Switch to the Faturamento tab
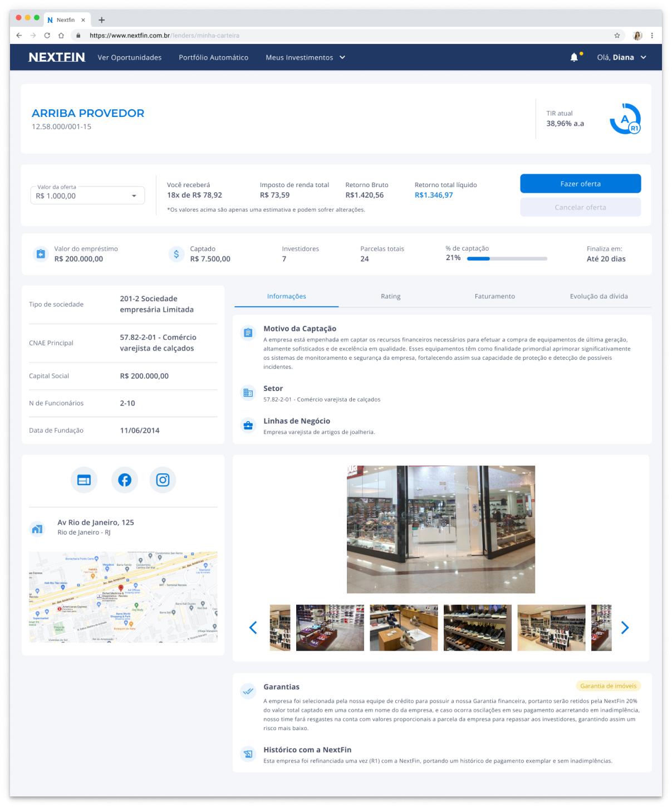 (495, 296)
